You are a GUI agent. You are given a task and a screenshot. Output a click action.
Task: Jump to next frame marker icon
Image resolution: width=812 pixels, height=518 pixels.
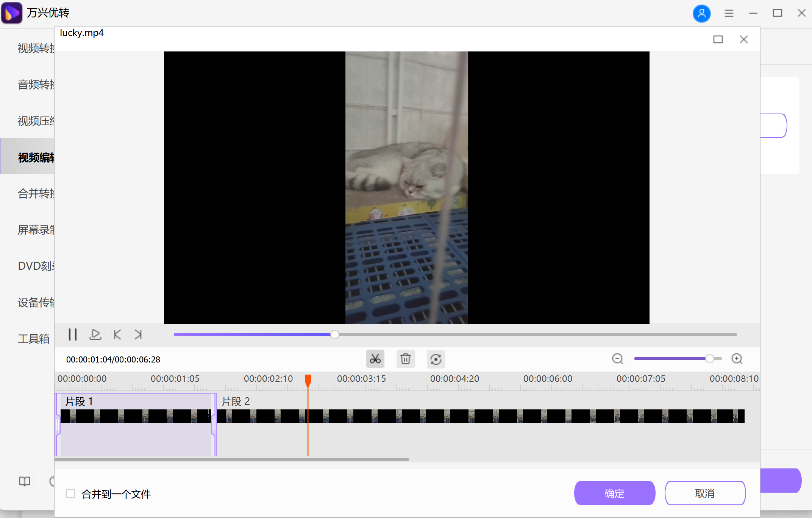[x=138, y=334]
